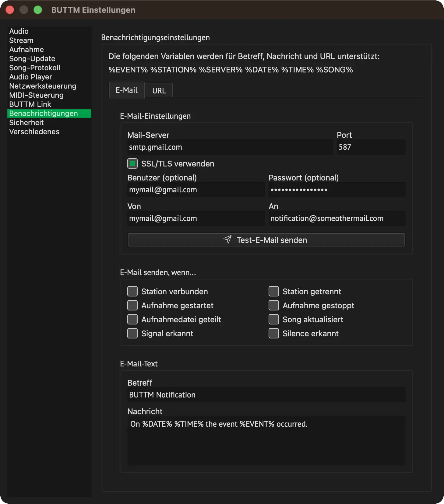444x504 pixels.
Task: Open the Audio settings section
Action: coord(49,31)
